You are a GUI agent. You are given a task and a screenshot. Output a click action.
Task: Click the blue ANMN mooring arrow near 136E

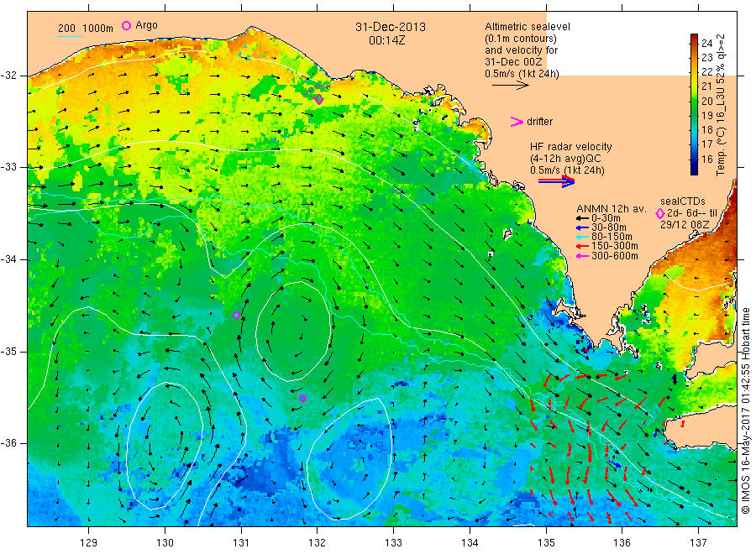615,464
